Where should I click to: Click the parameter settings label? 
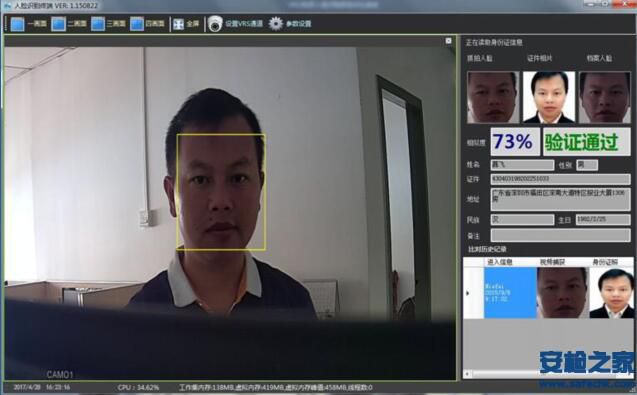point(298,24)
